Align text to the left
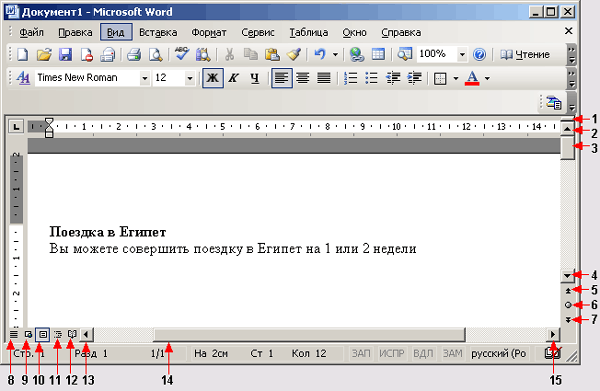The height and width of the screenshot is (391, 600). click(x=282, y=78)
